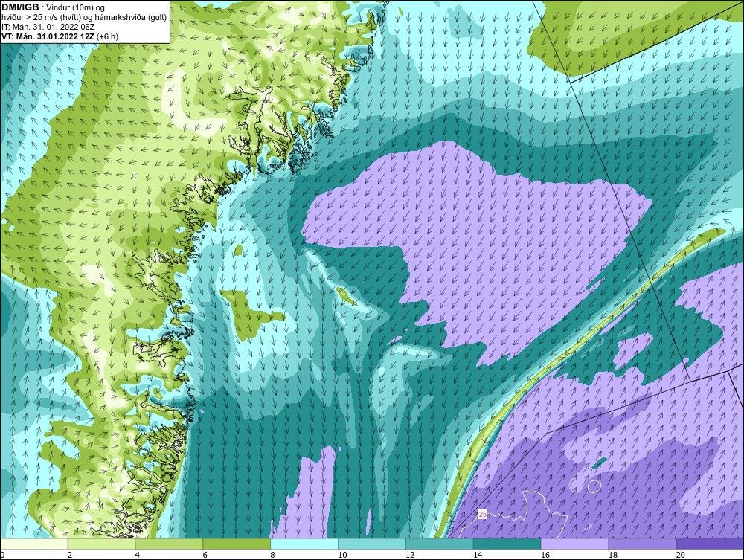Click the legend scale value '20'

[680, 555]
